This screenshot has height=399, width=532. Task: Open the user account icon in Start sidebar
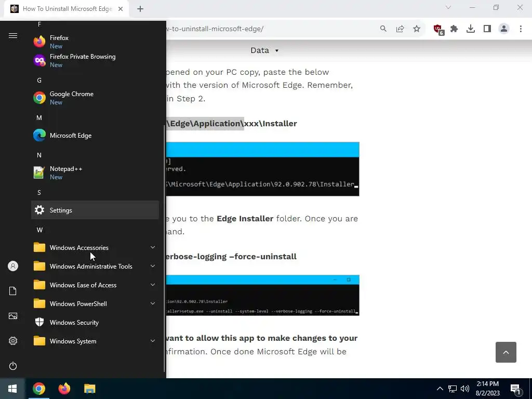tap(13, 266)
